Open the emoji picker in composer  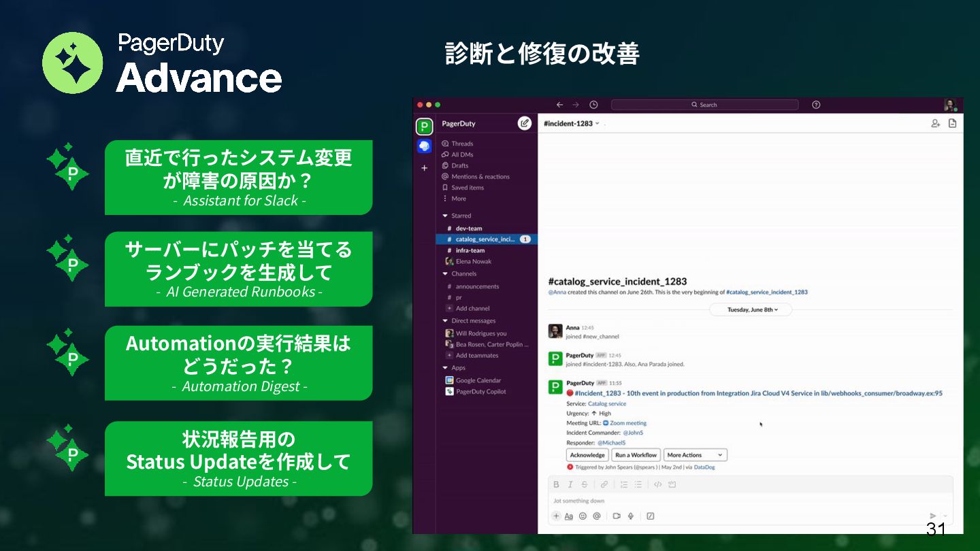coord(583,516)
